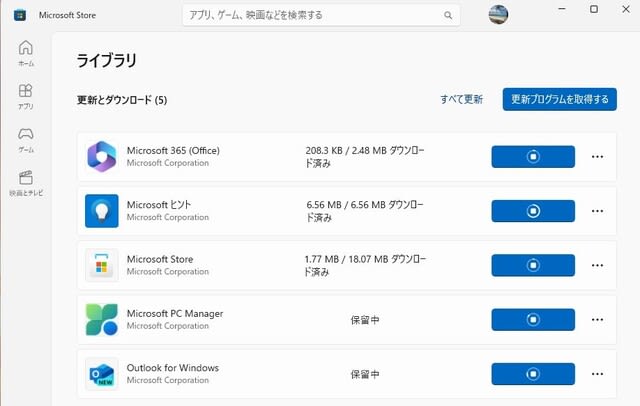Click the Outlook for Windows app icon
Viewport: 640px width, 406px height.
(x=102, y=374)
